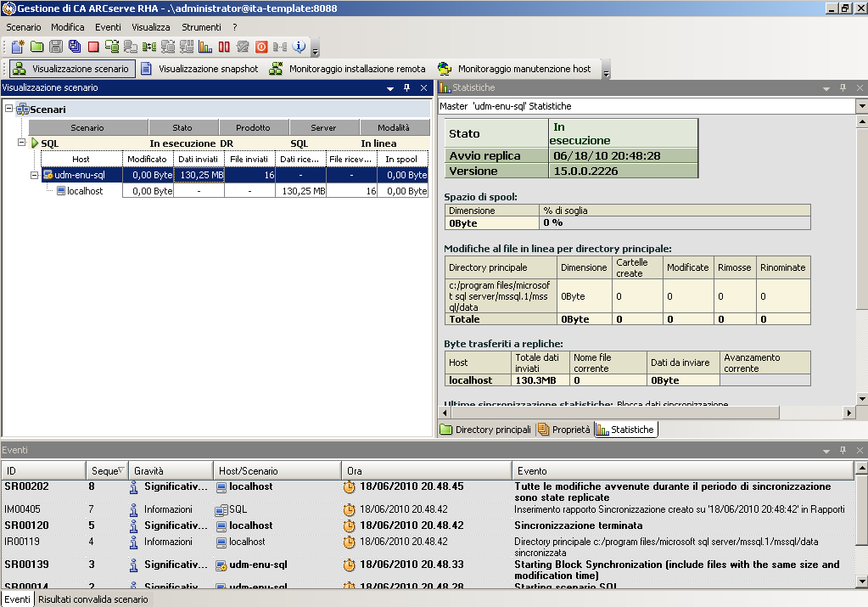Sort events by Ora column
Image resolution: width=868 pixels, height=607 pixels.
pyautogui.click(x=427, y=471)
